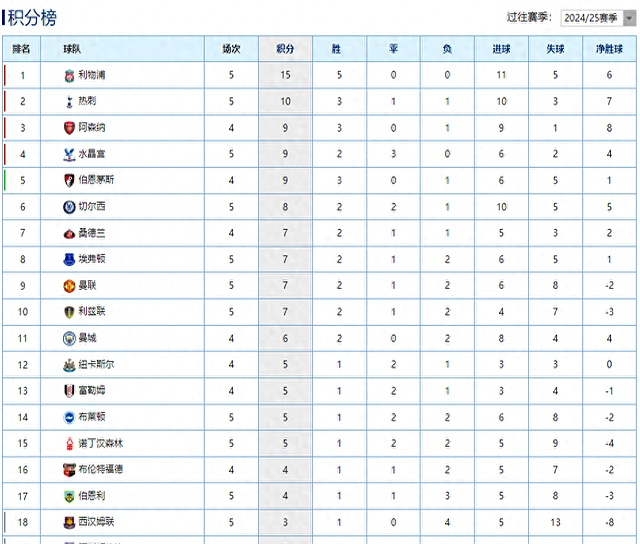The height and width of the screenshot is (544, 640).
Task: Click the Newcastle (纽卡斯尔) crest icon
Action: click(69, 364)
